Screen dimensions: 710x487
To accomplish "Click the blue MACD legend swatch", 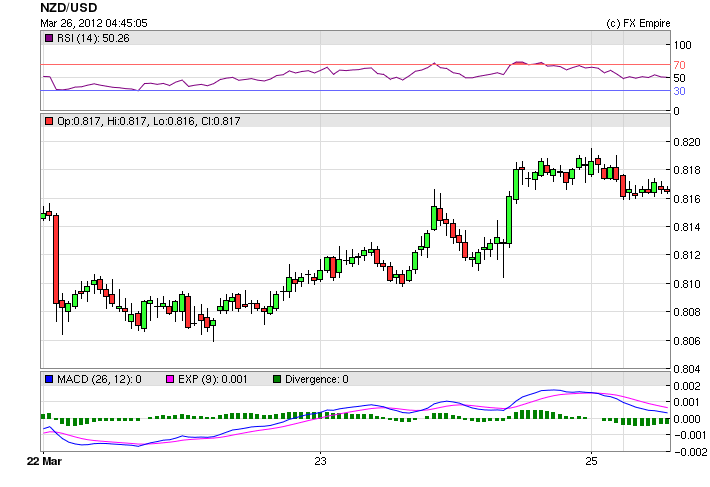I will (49, 379).
